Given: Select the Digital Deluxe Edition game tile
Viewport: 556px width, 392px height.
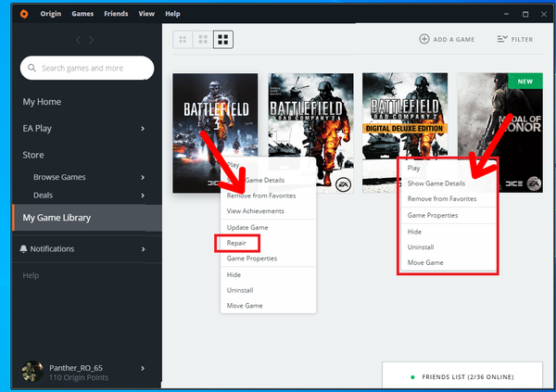Looking at the screenshot, I should tap(405, 133).
